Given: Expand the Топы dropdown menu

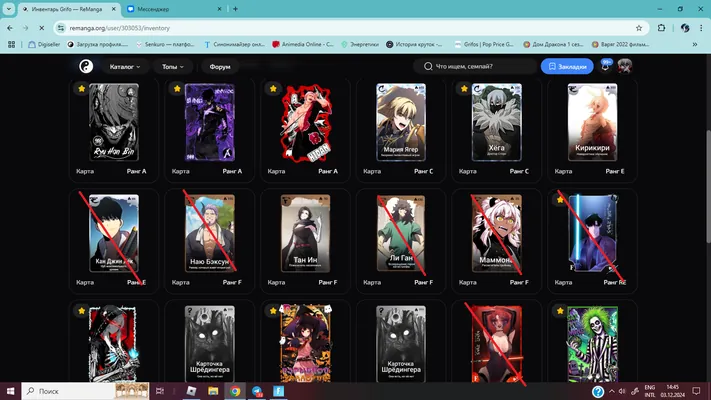Looking at the screenshot, I should pos(173,67).
